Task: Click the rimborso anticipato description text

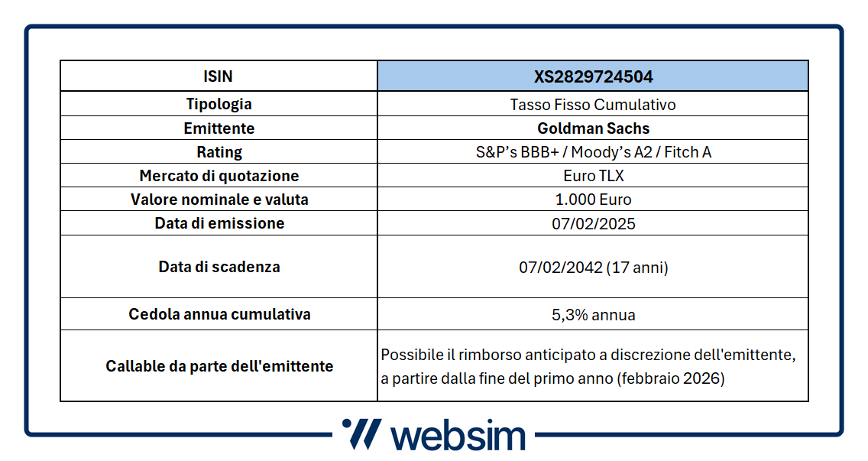Action: (x=588, y=366)
